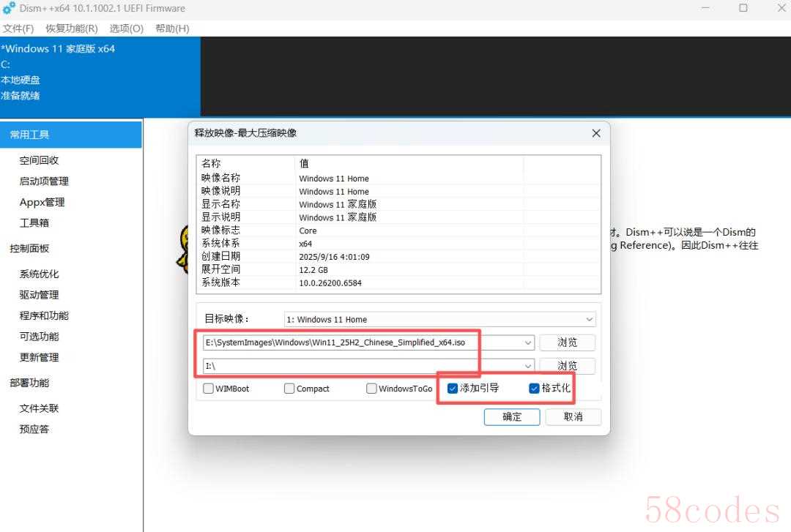Open the 文件(F) menu
The image size is (791, 532).
[18, 29]
